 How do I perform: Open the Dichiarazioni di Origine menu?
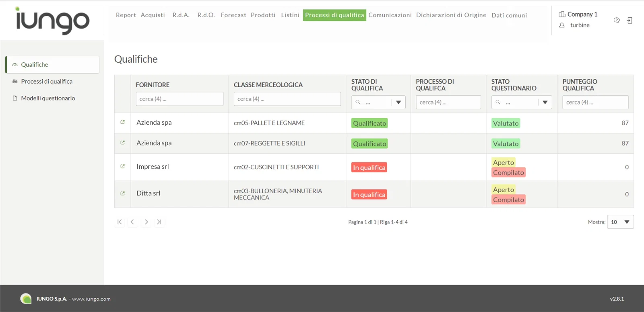click(x=451, y=15)
